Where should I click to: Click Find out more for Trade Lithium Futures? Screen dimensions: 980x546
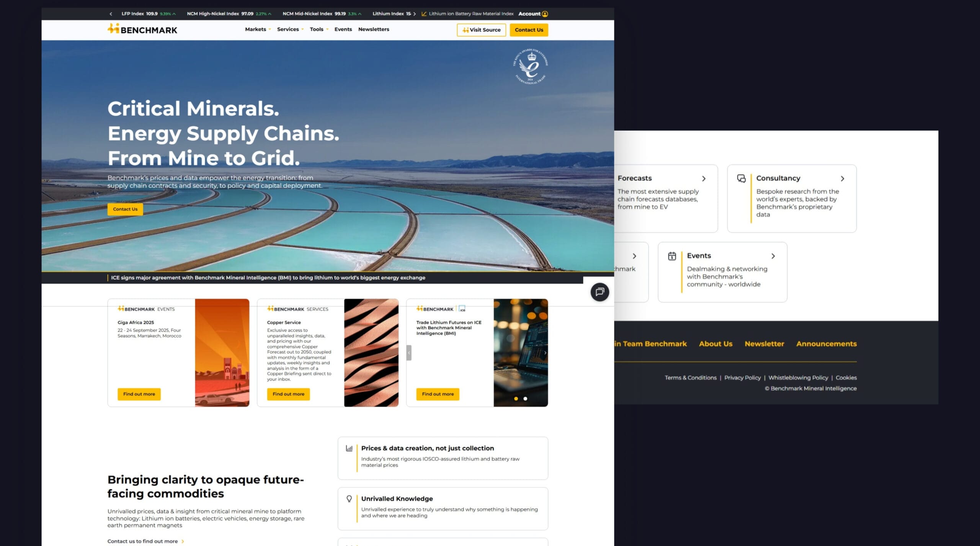(438, 394)
